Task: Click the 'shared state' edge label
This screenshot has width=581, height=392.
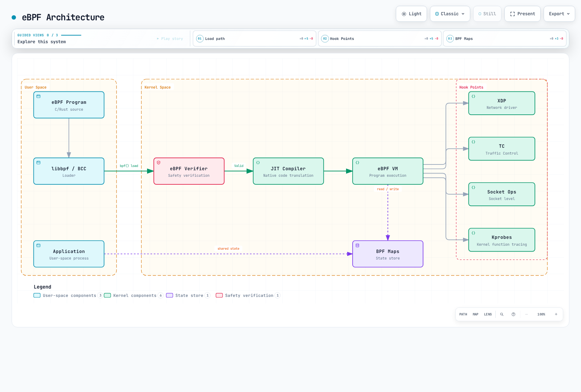Action: (x=228, y=249)
